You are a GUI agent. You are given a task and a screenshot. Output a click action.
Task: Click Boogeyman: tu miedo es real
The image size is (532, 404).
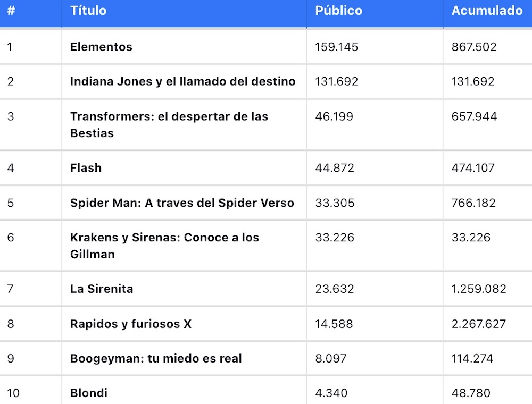pos(156,358)
